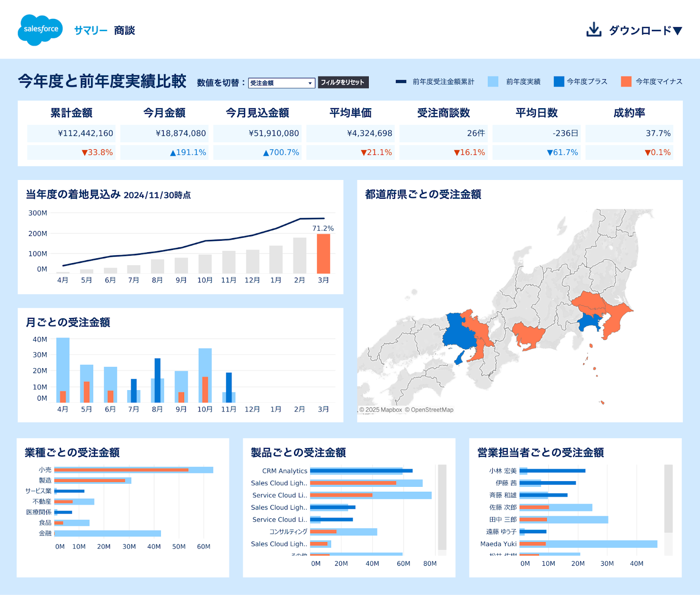Click the 小売 industry bar
This screenshot has height=595, width=700.
tap(134, 470)
